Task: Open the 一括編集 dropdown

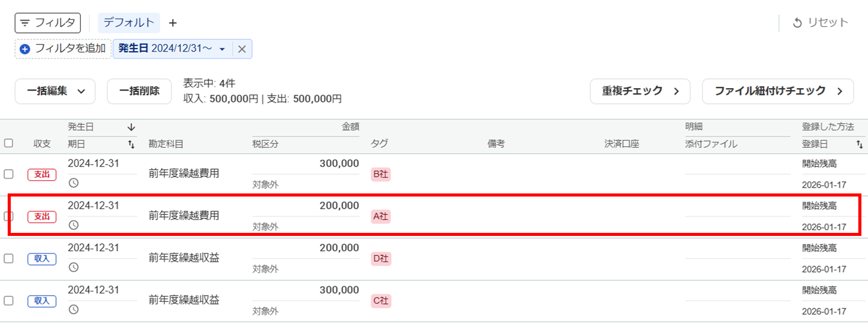Action: point(55,92)
